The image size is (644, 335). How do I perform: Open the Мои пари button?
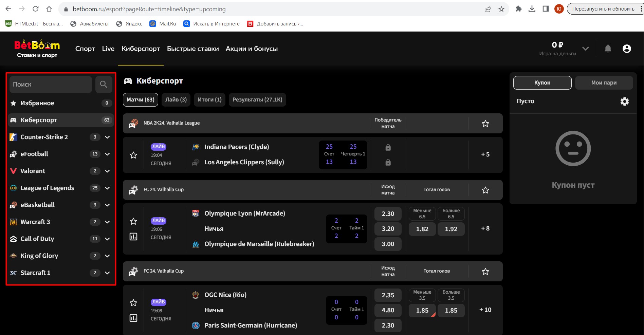tap(604, 83)
